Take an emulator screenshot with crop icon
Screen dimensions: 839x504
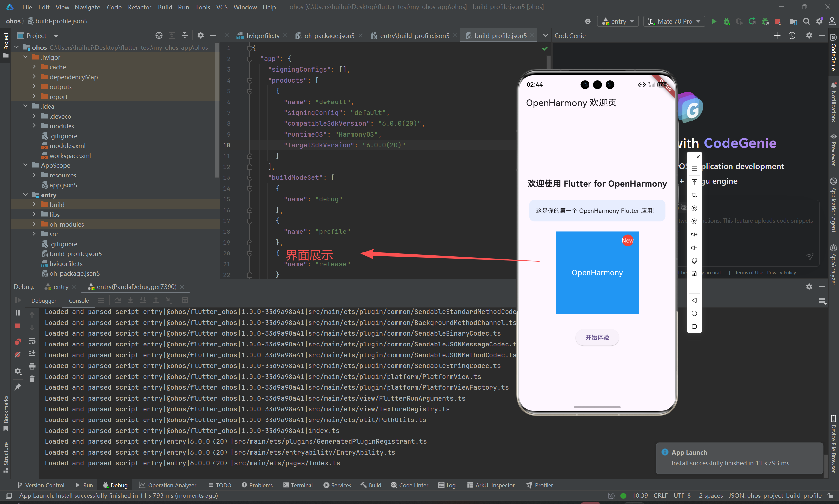tap(694, 195)
